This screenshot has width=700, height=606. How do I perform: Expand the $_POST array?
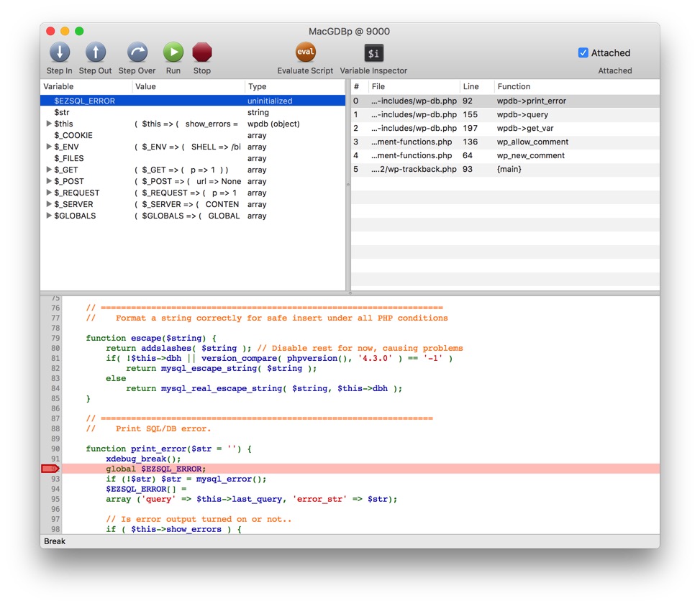click(49, 181)
